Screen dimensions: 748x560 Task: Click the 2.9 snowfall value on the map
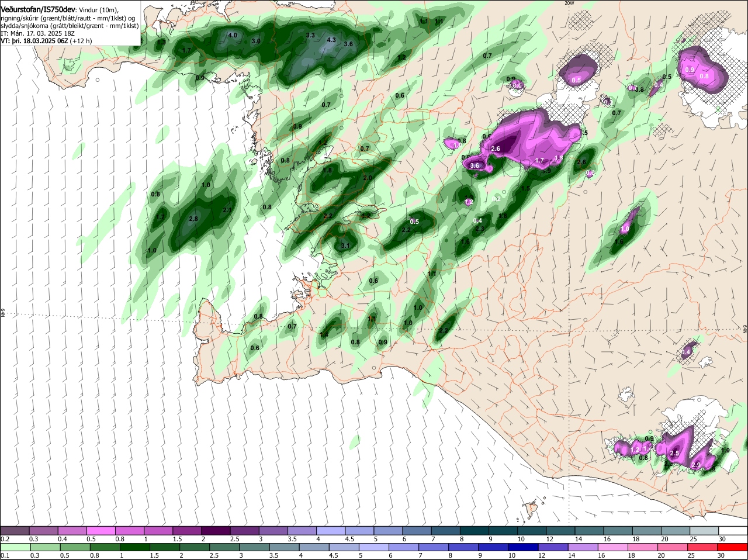click(696, 465)
